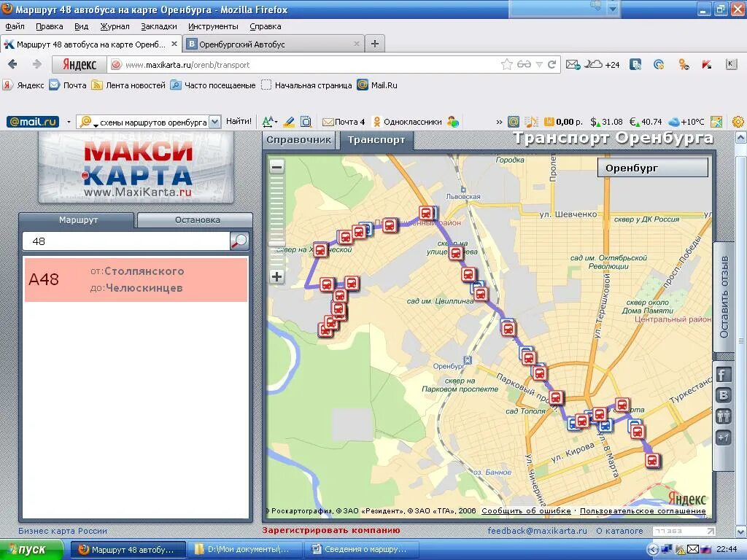Open euro rate 40.74 item
The height and width of the screenshot is (560, 747).
[x=646, y=122]
